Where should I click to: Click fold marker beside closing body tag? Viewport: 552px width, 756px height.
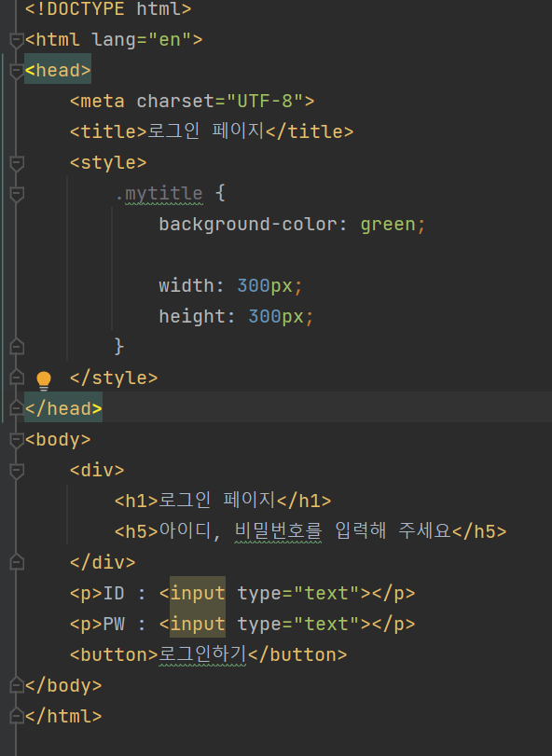(x=17, y=685)
